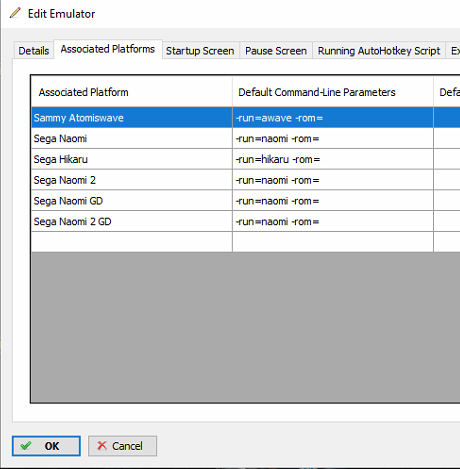The width and height of the screenshot is (460, 469).
Task: Select the Sega Naomi 2 platform cell
Action: [x=132, y=180]
